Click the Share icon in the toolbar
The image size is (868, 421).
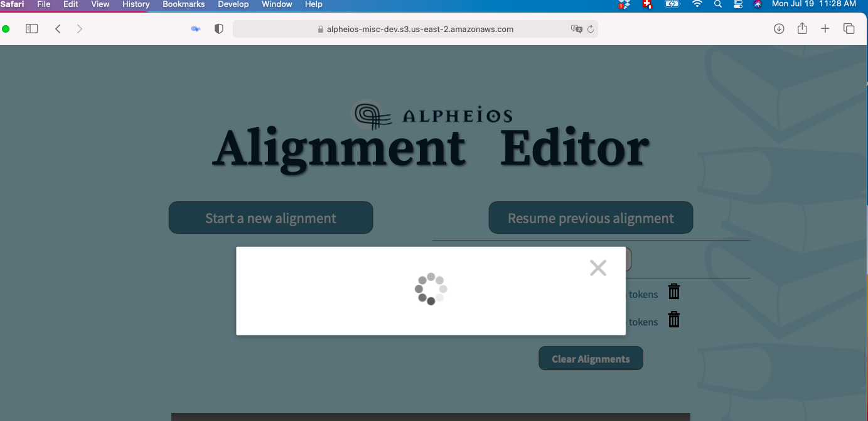[x=801, y=28]
